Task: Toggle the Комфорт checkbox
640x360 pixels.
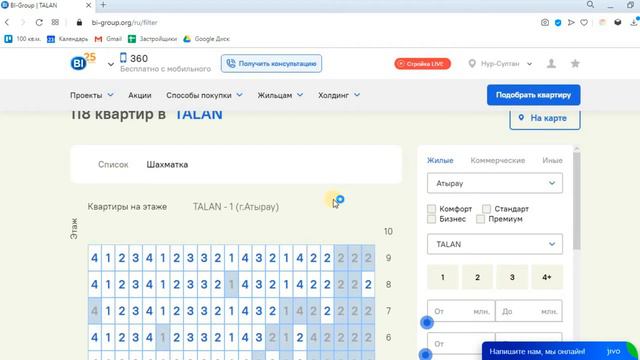Action: point(431,209)
